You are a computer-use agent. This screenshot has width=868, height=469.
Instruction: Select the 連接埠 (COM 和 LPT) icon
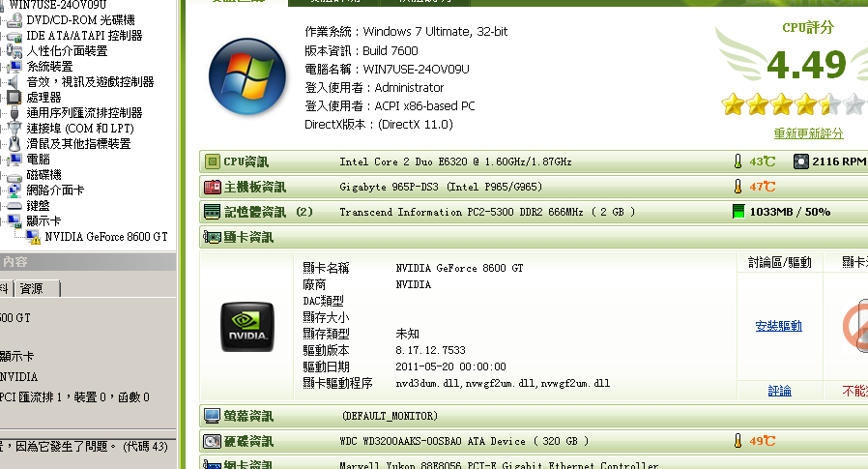[x=14, y=129]
